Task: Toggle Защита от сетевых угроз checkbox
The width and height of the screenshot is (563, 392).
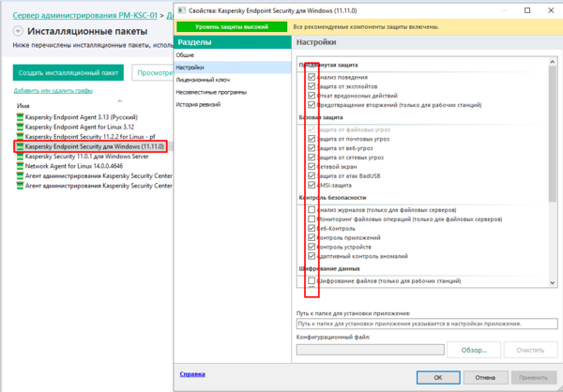Action: coord(312,158)
